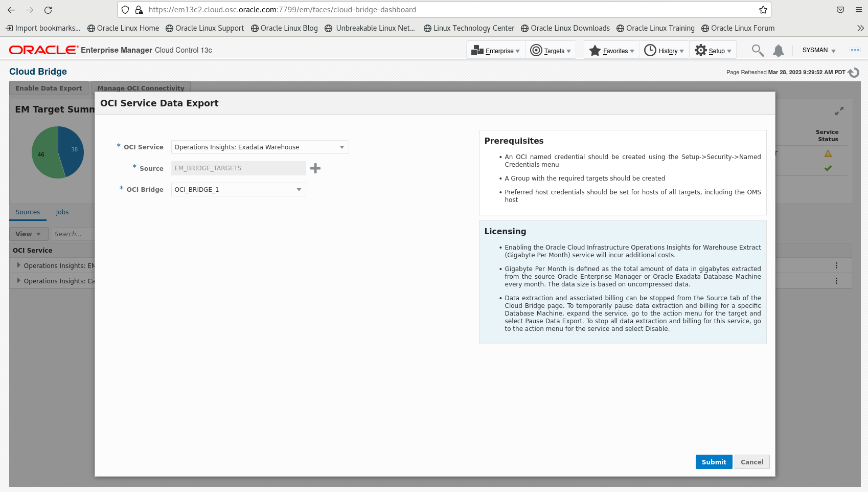Image resolution: width=868 pixels, height=492 pixels.
Task: Click the accessibility dots icon beside SYSMAN
Action: 855,50
